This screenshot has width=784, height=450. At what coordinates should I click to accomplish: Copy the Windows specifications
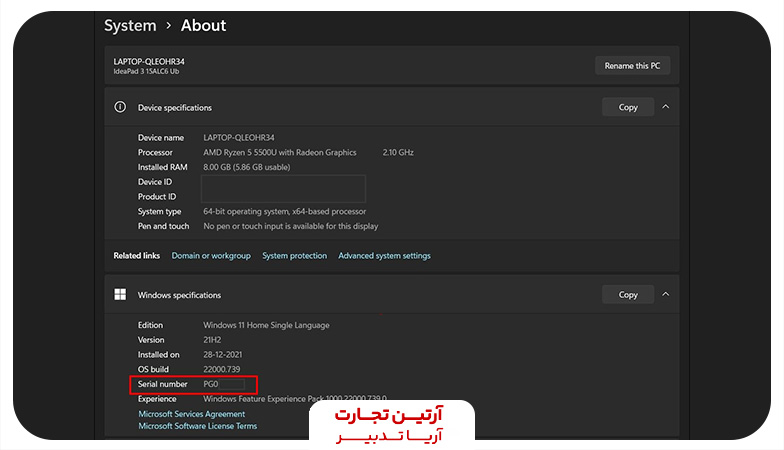[x=628, y=295]
